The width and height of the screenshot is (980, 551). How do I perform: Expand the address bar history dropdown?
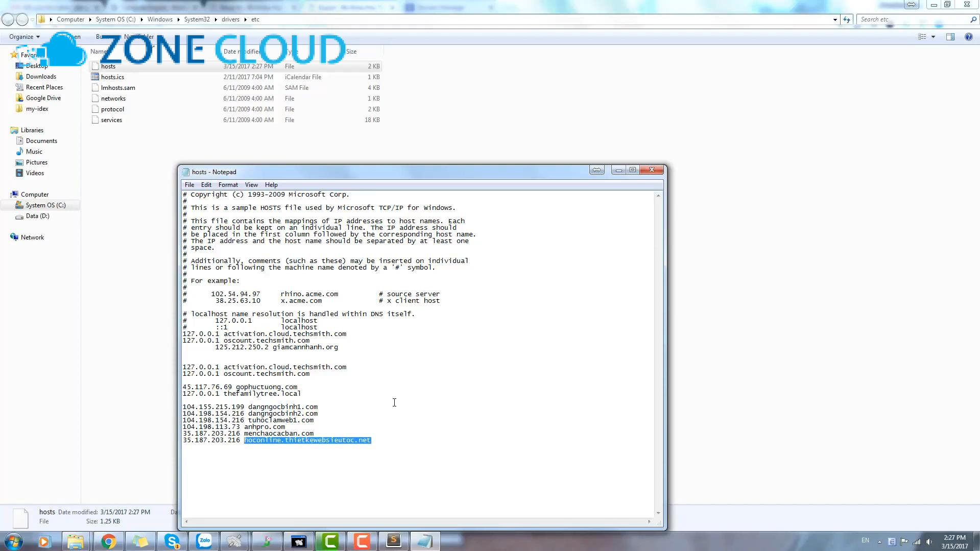835,19
